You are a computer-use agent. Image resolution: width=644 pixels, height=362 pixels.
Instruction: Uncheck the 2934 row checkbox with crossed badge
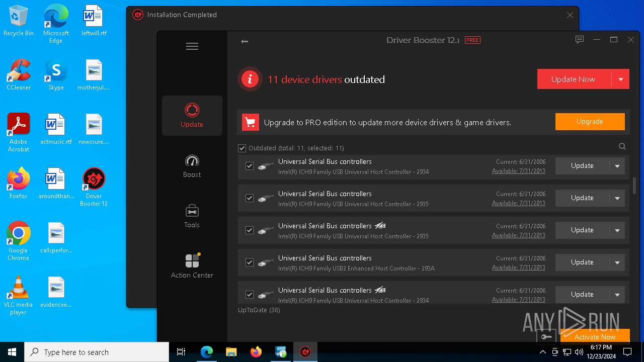(250, 295)
